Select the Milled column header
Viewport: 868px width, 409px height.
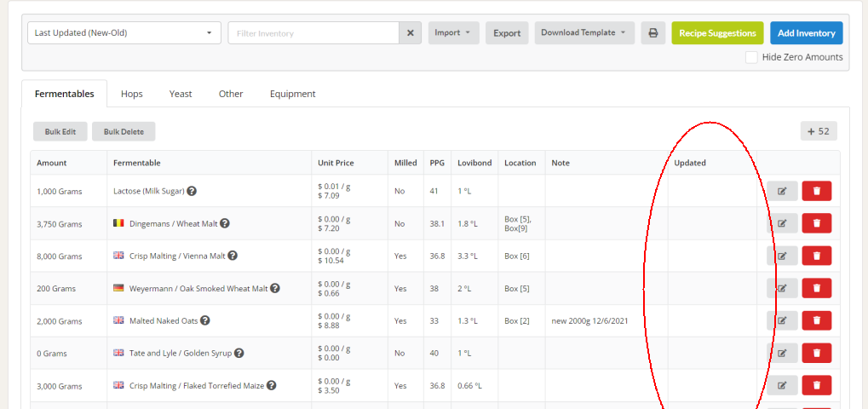pos(405,164)
